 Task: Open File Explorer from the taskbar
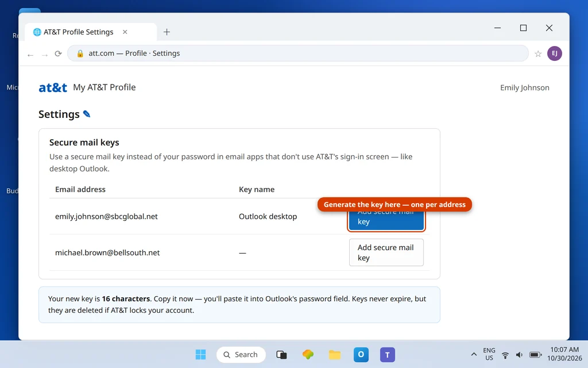click(335, 354)
